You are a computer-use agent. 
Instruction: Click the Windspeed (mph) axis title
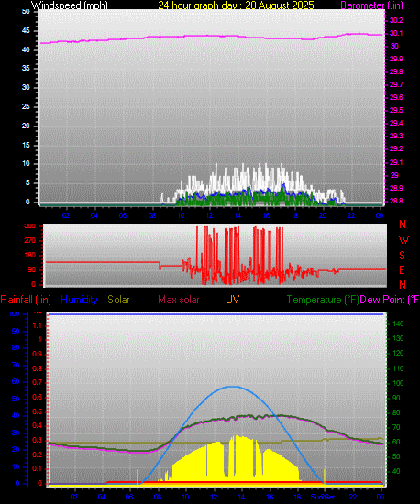(70, 5)
